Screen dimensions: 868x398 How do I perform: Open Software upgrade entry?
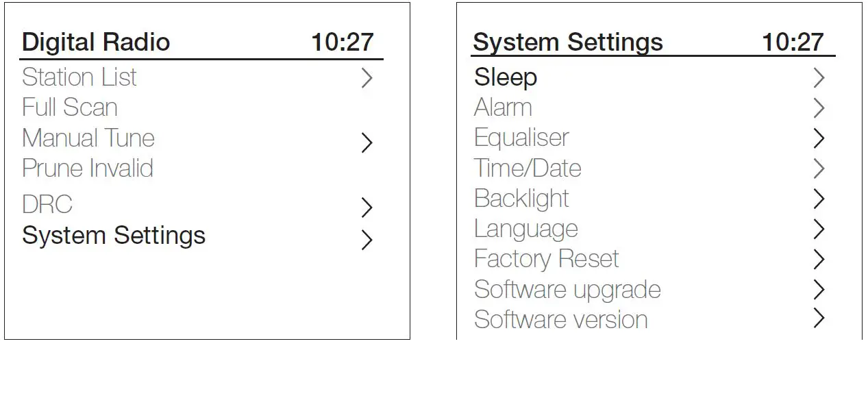click(567, 290)
